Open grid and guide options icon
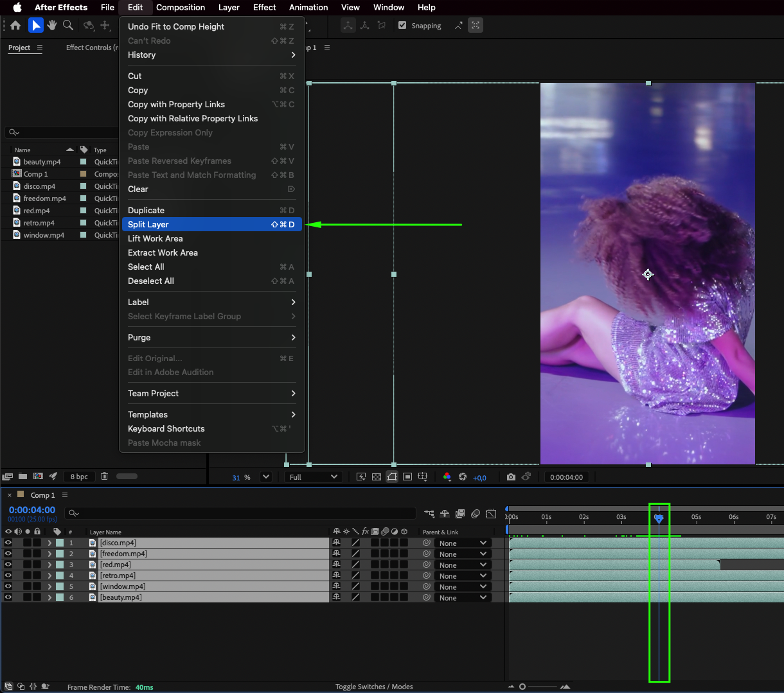 click(x=423, y=477)
